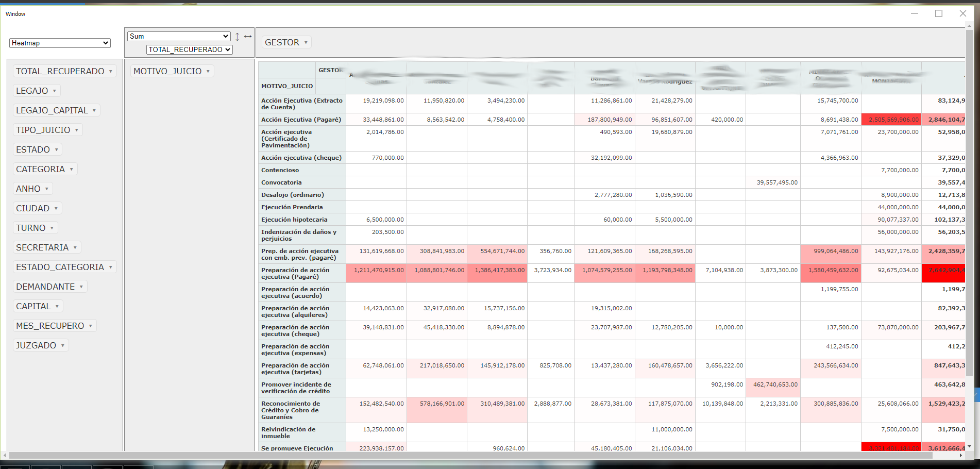Select the CATEGORIA field chip
Viewport: 980px width, 469px height.
[x=40, y=170]
